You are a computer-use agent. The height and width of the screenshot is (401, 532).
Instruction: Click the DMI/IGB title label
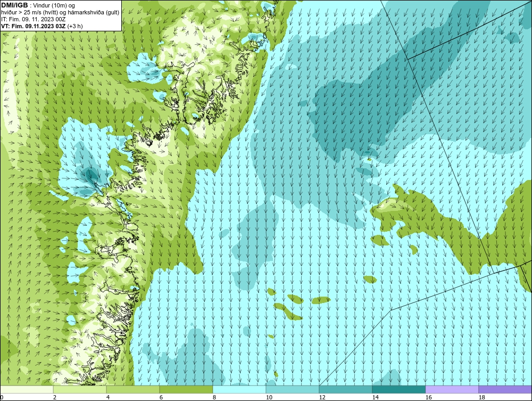click(x=14, y=5)
